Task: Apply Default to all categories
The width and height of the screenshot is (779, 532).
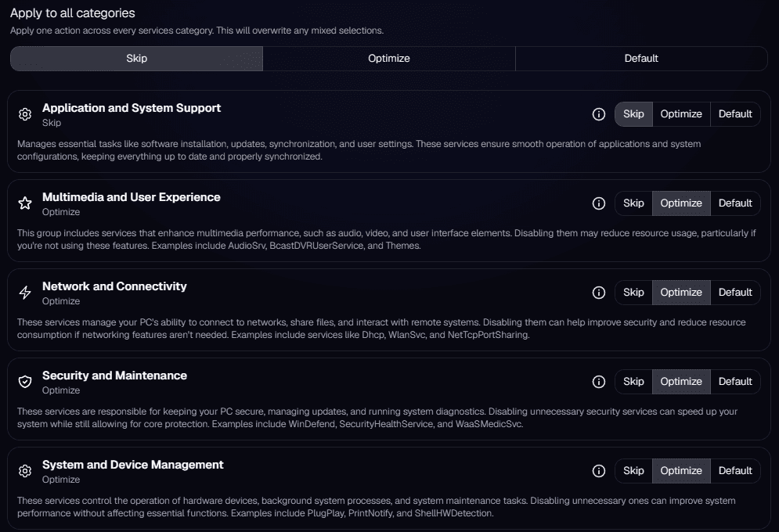Action: 641,59
